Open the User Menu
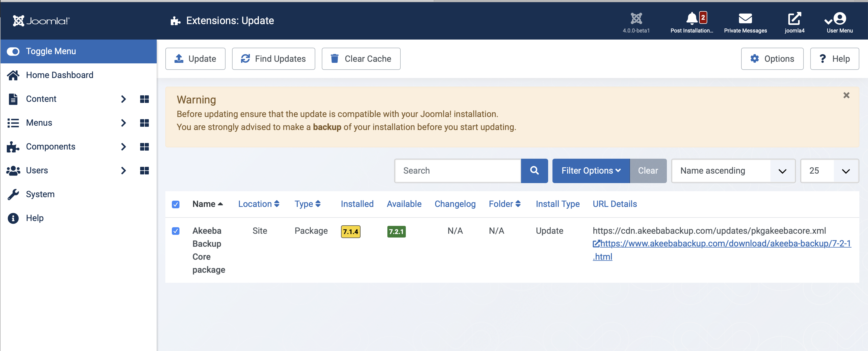Viewport: 868px width, 351px height. [839, 22]
